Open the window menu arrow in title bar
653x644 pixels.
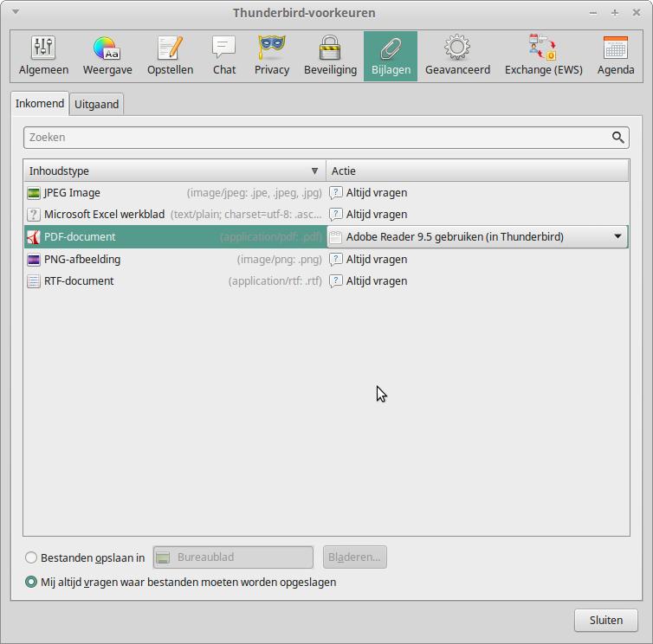[16, 11]
